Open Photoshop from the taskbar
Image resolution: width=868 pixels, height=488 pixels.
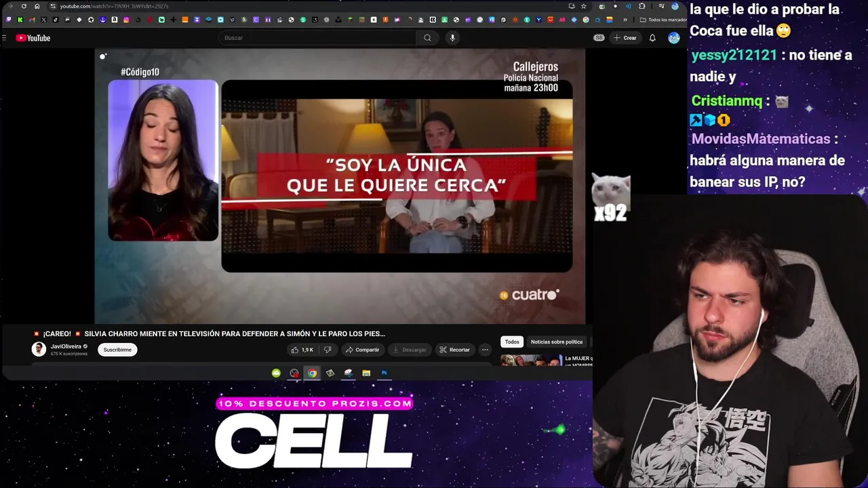point(384,373)
